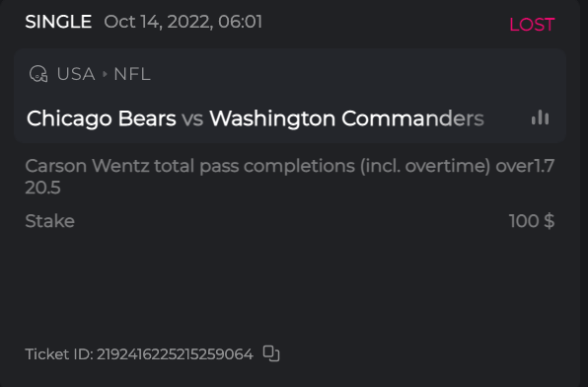Click the American football helmet icon
Viewport: 588px width, 387px height.
[38, 74]
